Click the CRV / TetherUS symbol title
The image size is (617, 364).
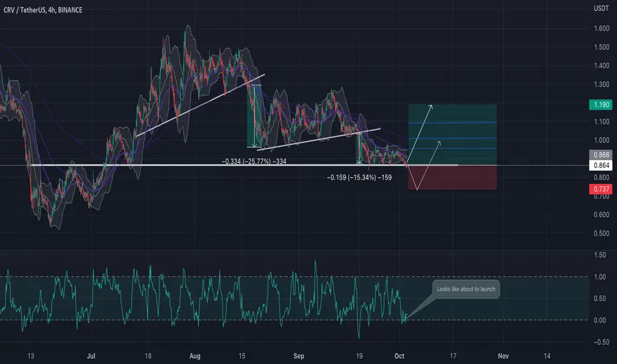(43, 10)
